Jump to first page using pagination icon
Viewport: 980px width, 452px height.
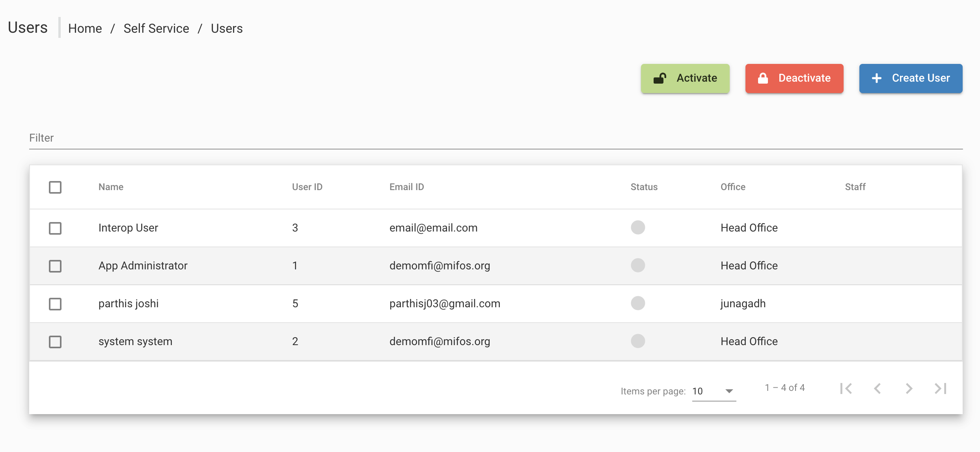pos(846,388)
